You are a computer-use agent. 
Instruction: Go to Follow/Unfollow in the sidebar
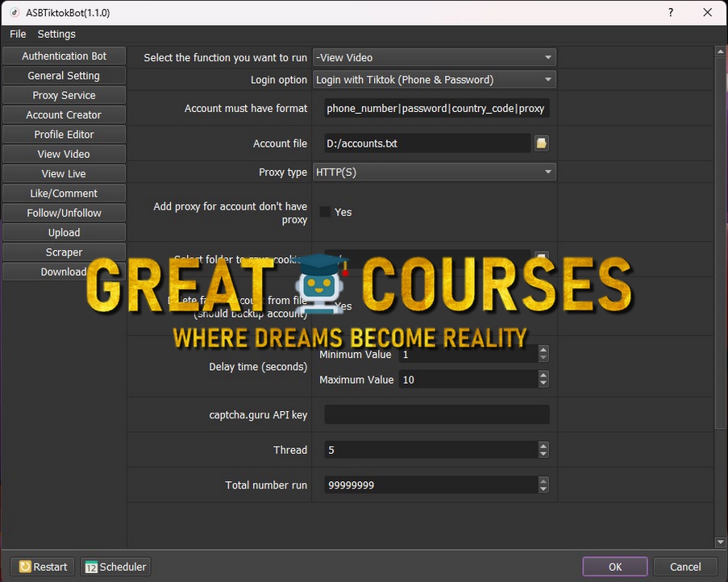64,213
